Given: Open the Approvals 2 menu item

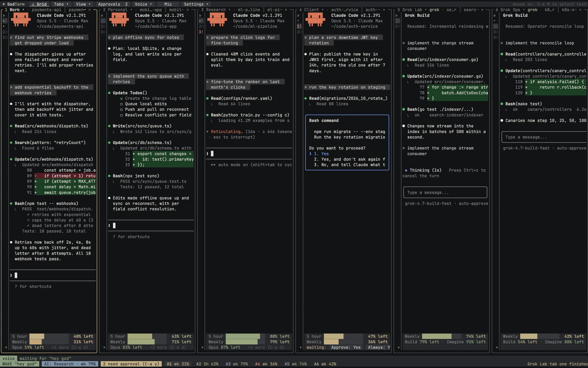Looking at the screenshot, I should (x=113, y=4).
